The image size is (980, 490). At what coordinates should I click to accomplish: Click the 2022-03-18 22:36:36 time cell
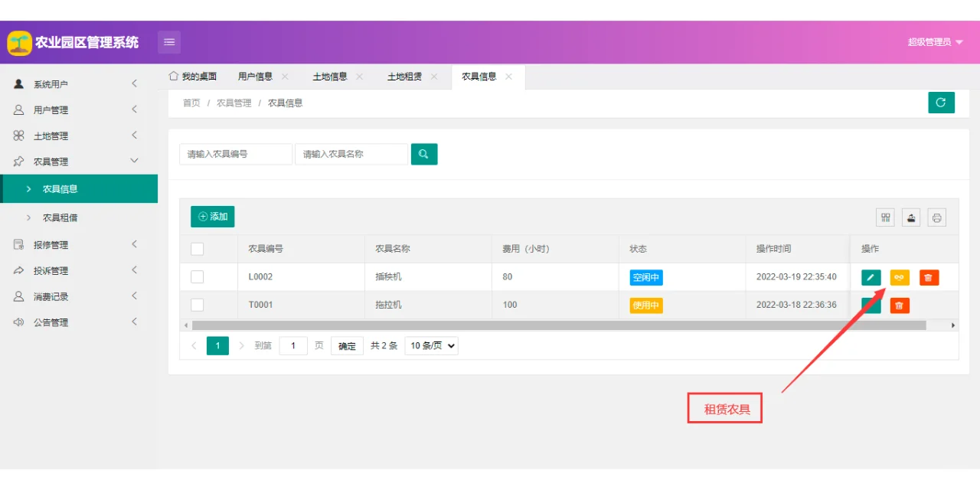coord(796,305)
